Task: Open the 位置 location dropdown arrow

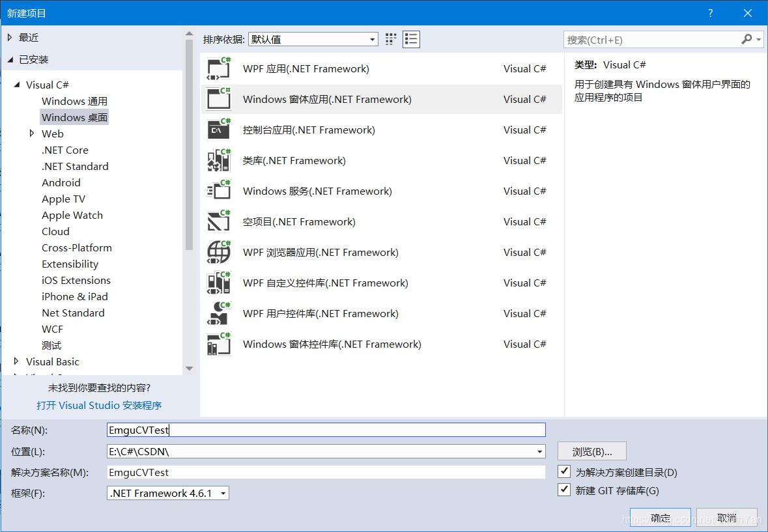Action: 539,451
